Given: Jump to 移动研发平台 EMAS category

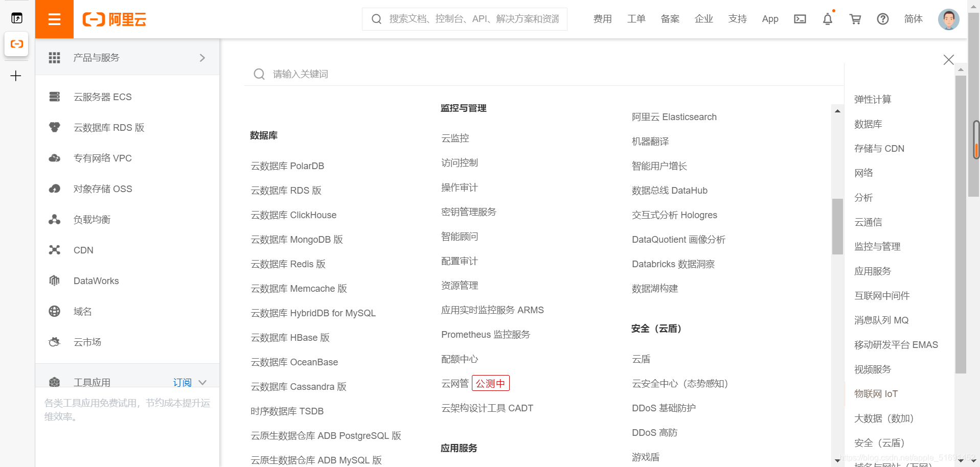Looking at the screenshot, I should 896,345.
